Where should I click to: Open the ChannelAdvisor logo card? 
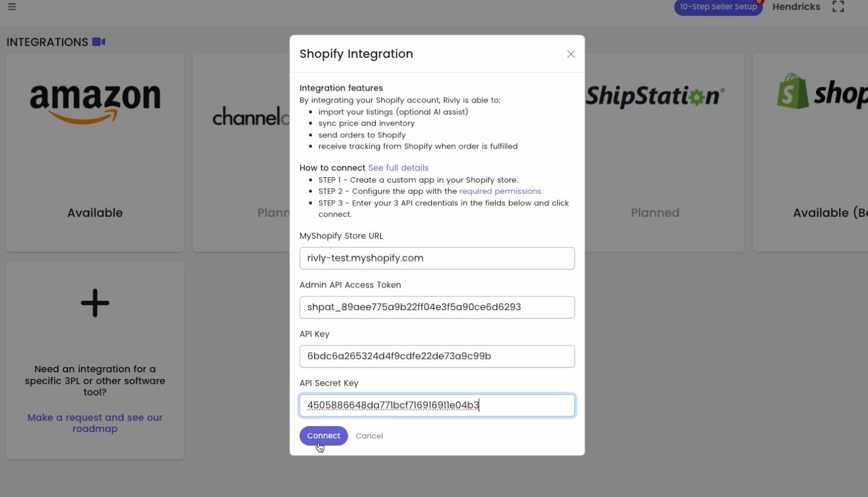point(242,153)
